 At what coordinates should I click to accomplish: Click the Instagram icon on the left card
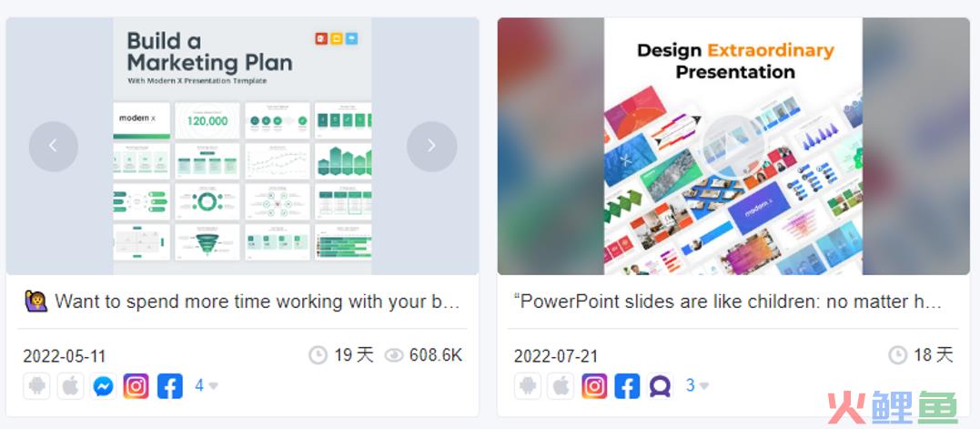point(136,386)
